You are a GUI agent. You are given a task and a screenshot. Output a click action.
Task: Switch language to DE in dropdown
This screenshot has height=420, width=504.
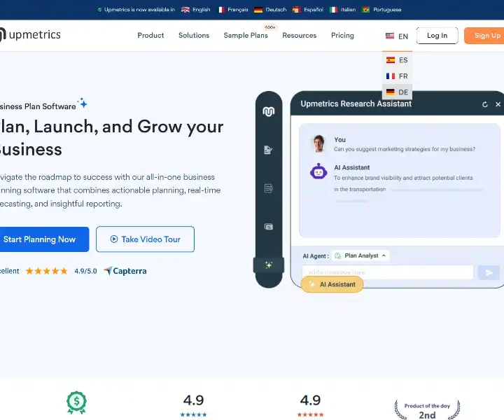397,92
